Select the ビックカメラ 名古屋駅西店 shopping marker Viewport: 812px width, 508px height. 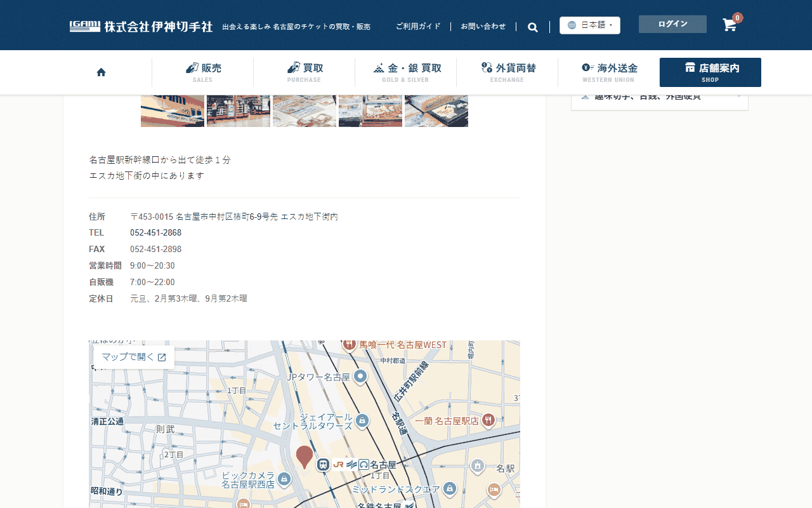(284, 479)
